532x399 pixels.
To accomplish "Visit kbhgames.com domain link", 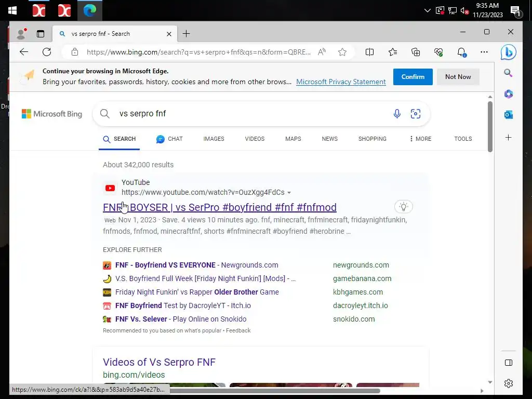I will click(x=358, y=292).
